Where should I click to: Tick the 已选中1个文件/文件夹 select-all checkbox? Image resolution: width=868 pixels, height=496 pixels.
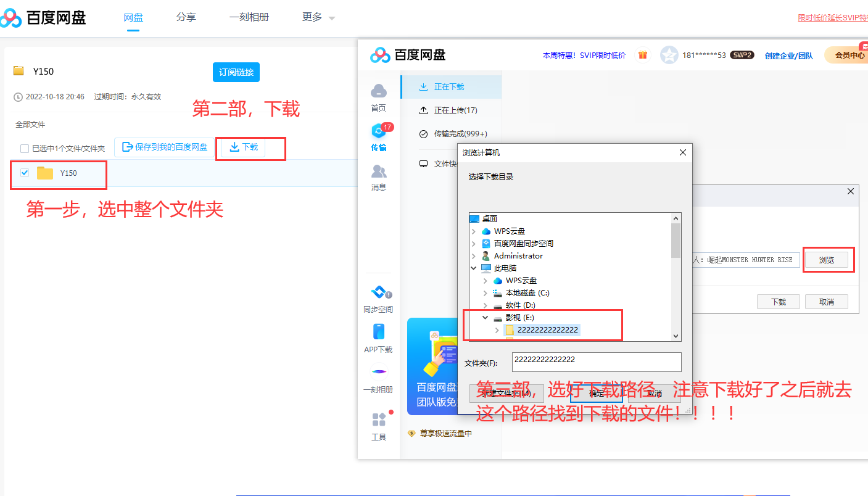coord(25,149)
